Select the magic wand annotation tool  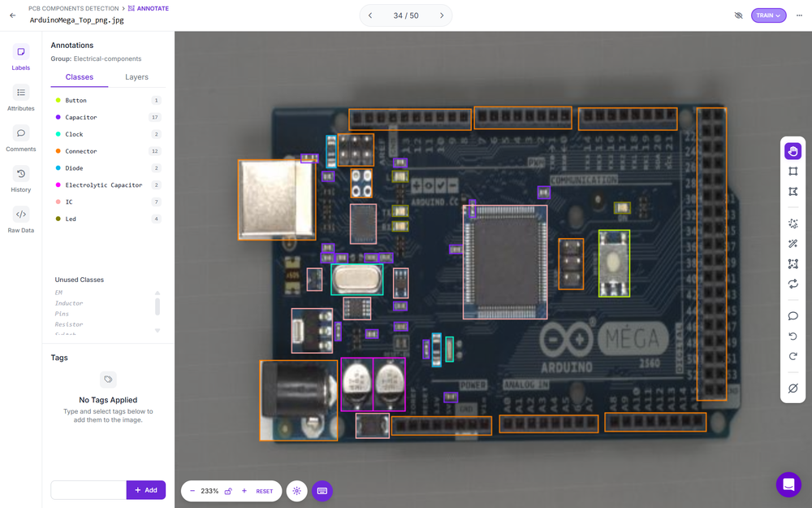pos(793,243)
